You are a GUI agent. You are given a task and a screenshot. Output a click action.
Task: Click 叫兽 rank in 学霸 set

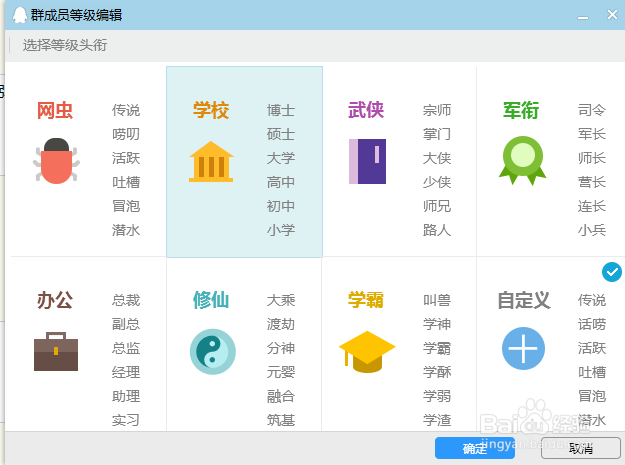(437, 300)
